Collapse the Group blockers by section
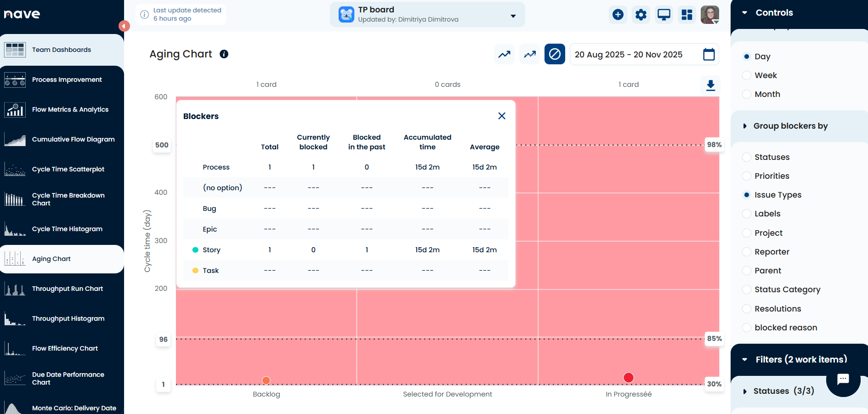868x414 pixels. [745, 126]
